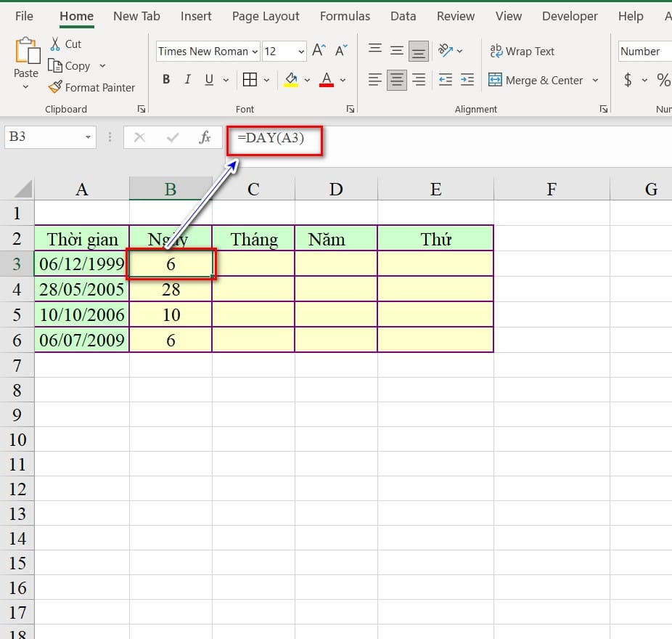Open the Name Box dropdown arrow

(88, 137)
